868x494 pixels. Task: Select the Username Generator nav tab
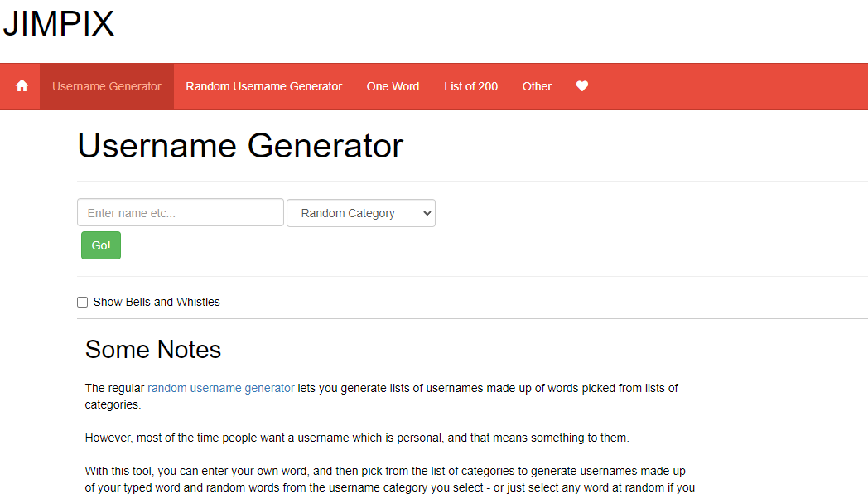(x=107, y=86)
